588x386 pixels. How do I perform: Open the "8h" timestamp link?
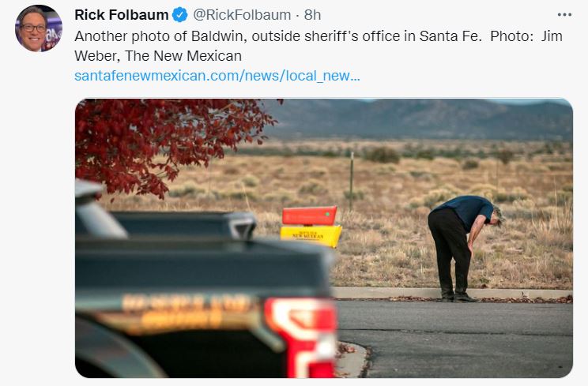point(312,15)
